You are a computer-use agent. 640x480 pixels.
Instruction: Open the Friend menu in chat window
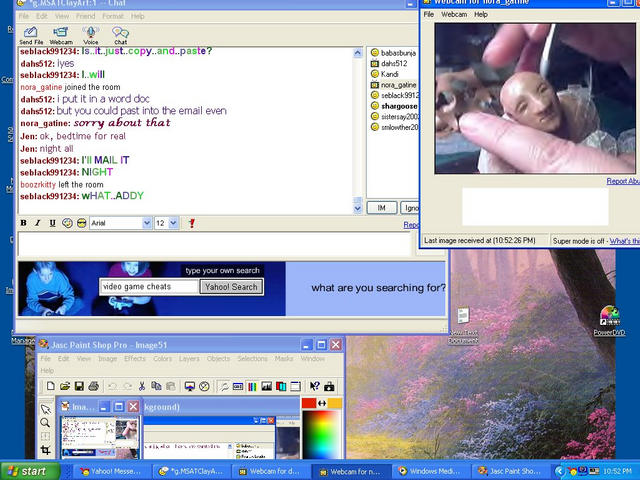(x=85, y=16)
